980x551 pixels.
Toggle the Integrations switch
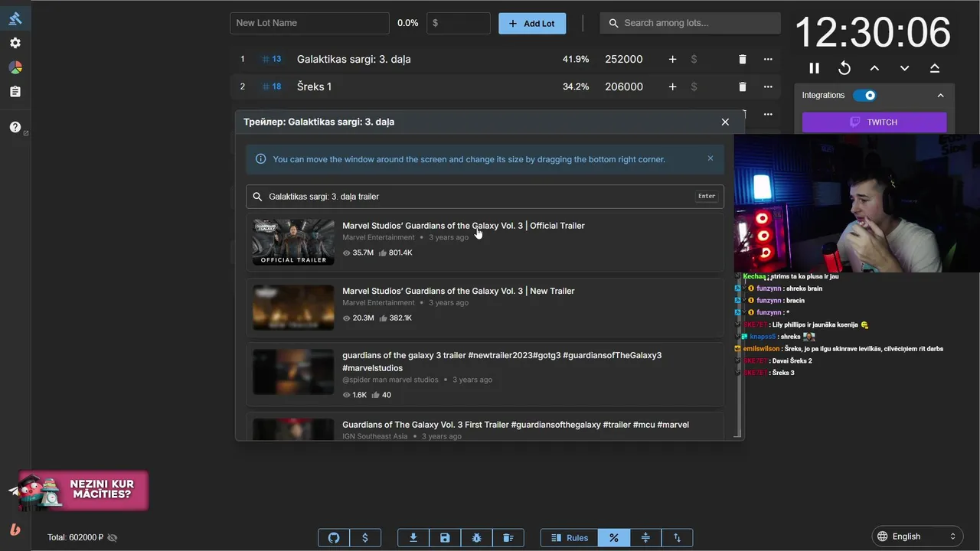click(x=864, y=96)
